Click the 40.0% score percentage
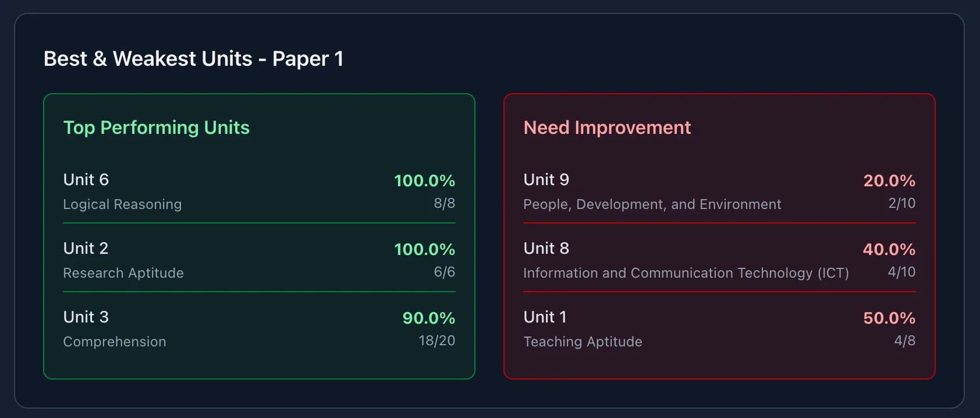The image size is (980, 418). pyautogui.click(x=889, y=249)
